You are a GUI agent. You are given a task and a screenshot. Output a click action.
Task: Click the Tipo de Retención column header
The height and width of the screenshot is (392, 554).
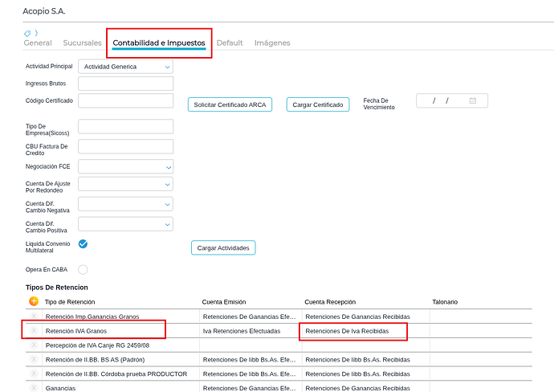coord(70,302)
